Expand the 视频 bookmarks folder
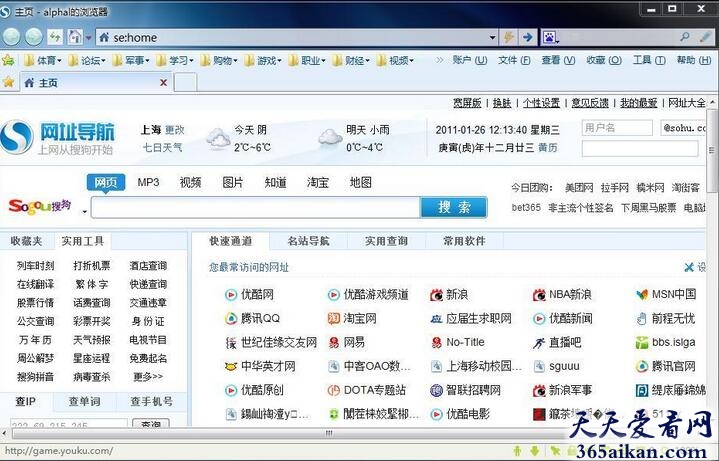The width and height of the screenshot is (719, 461). 394,60
